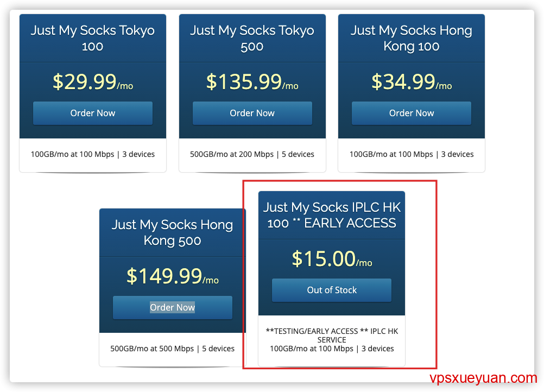Click the $135.99/mo price
544x392 pixels.
[252, 82]
